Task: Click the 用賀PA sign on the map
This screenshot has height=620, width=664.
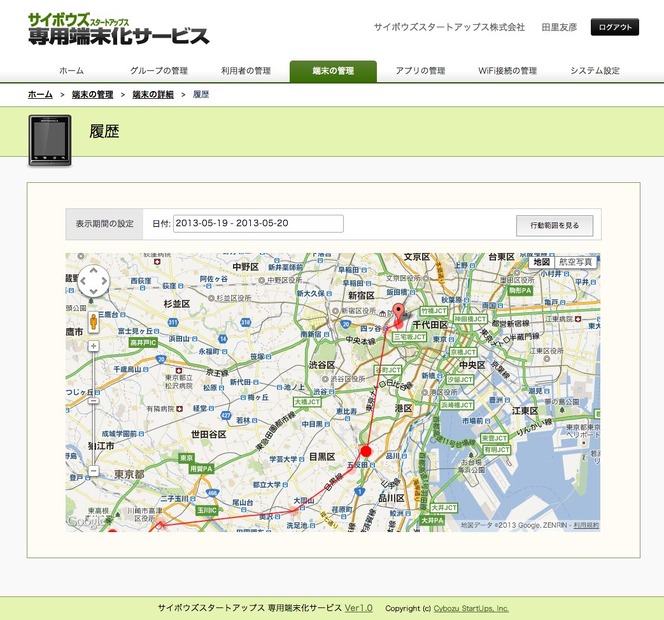Action: [201, 469]
